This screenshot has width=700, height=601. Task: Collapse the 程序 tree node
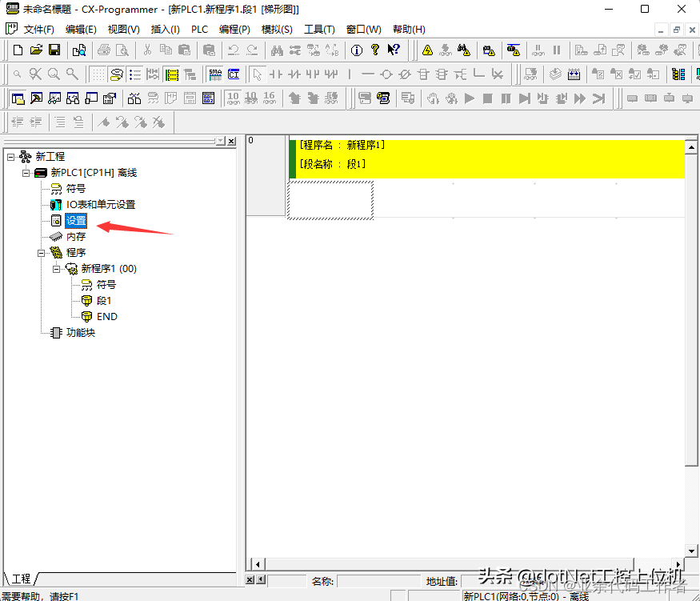(x=41, y=253)
